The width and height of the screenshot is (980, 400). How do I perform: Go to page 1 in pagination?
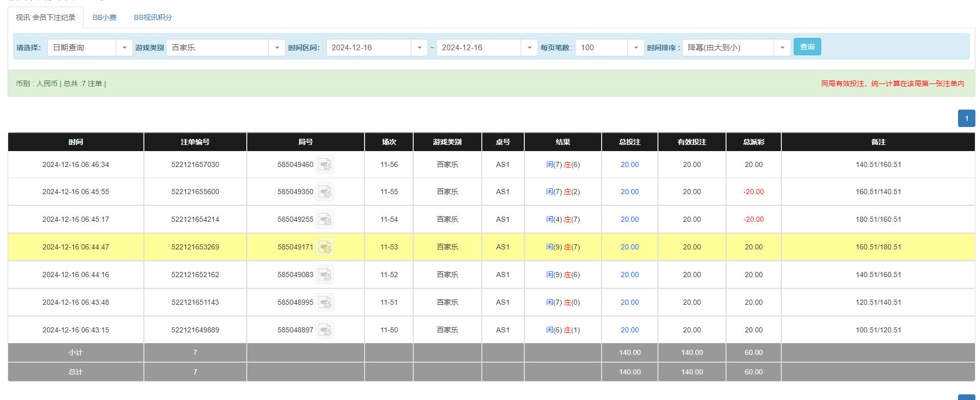[x=966, y=118]
